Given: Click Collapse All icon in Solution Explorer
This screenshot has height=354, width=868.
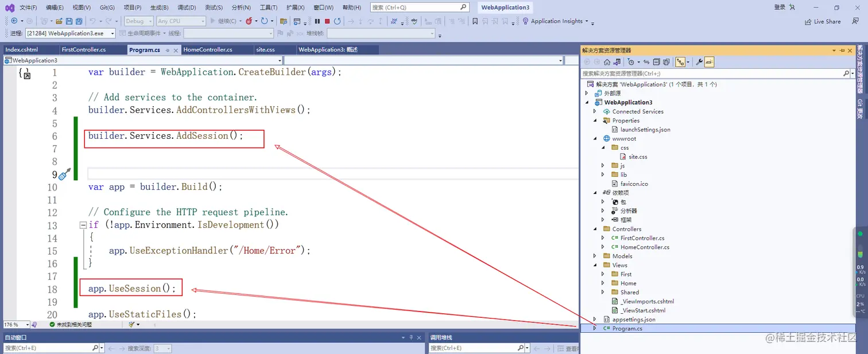Looking at the screenshot, I should tap(656, 62).
